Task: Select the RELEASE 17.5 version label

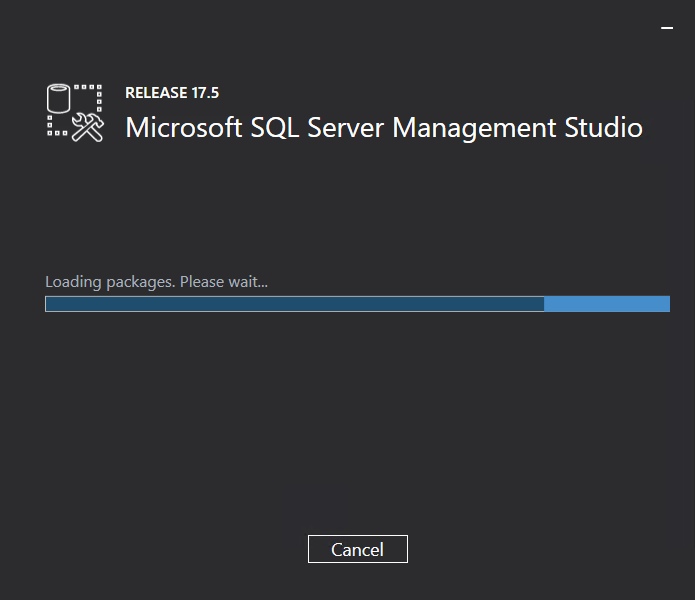Action: pos(172,93)
